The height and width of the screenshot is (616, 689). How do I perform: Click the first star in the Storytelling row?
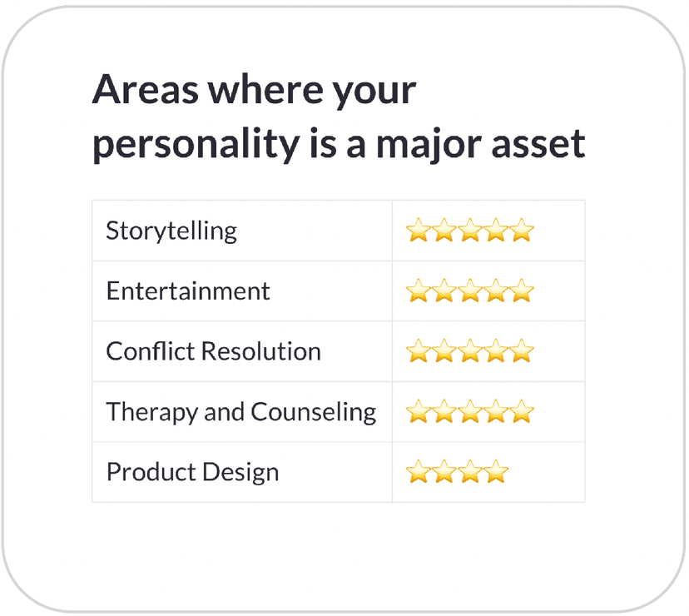pyautogui.click(x=418, y=231)
